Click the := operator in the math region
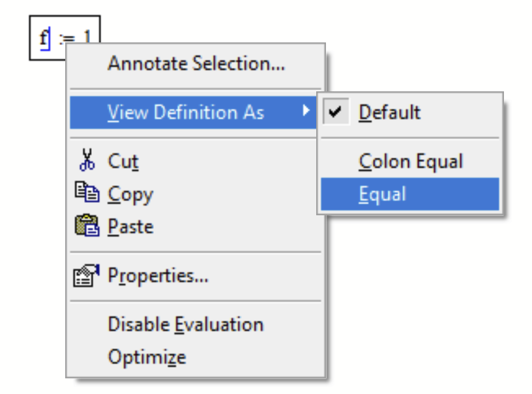 [66, 39]
